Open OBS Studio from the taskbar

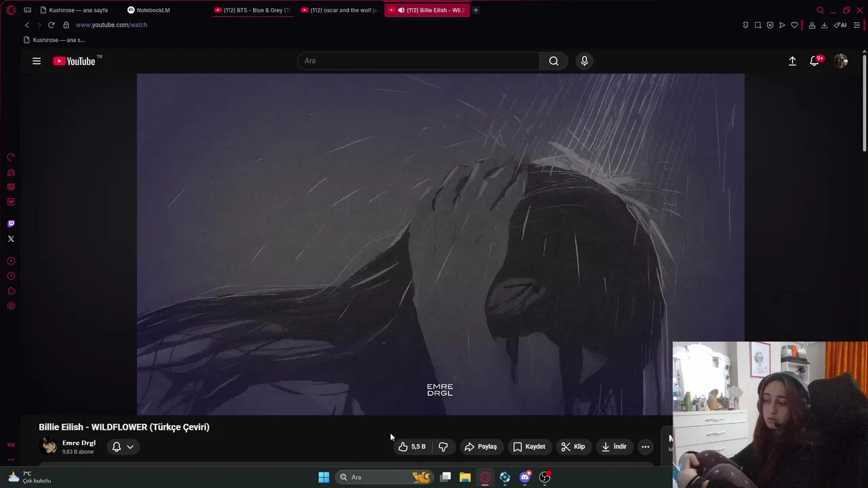(x=545, y=477)
